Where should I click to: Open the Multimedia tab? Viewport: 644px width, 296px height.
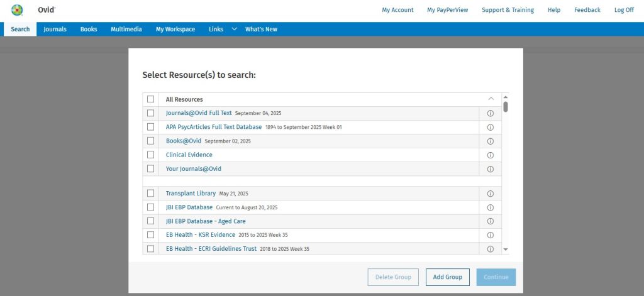[126, 29]
